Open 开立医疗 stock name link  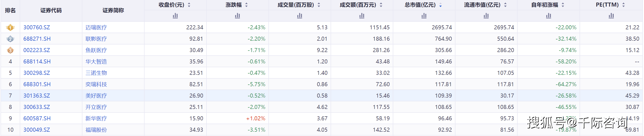pyautogui.click(x=96, y=107)
